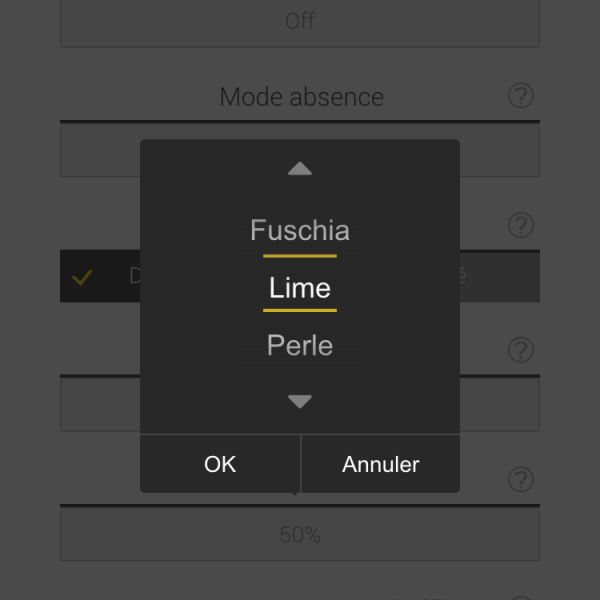Viewport: 600px width, 600px height.
Task: Tap the help icon above the 50% field
Action: coord(520,480)
